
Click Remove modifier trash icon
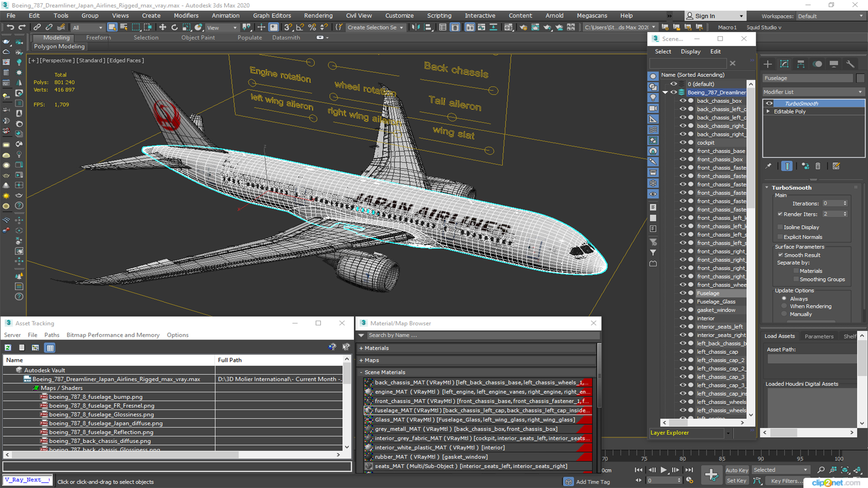click(818, 166)
